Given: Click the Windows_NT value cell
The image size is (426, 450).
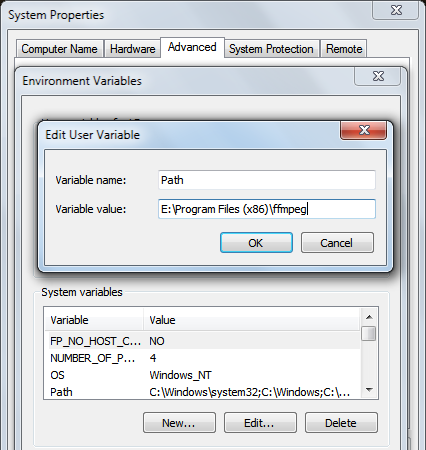Looking at the screenshot, I should [x=180, y=375].
